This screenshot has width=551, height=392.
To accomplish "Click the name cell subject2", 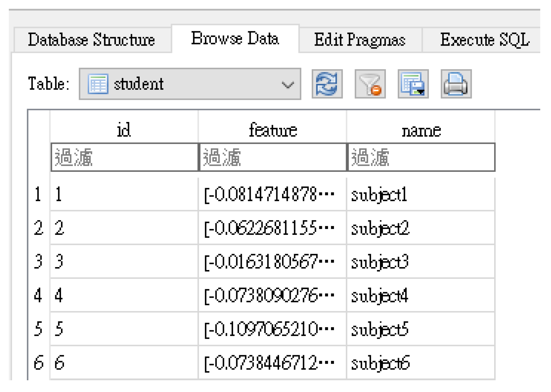I will pyautogui.click(x=421, y=228).
